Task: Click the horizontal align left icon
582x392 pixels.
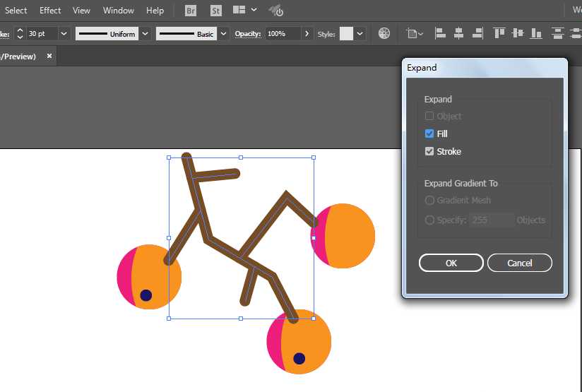Action: click(440, 33)
